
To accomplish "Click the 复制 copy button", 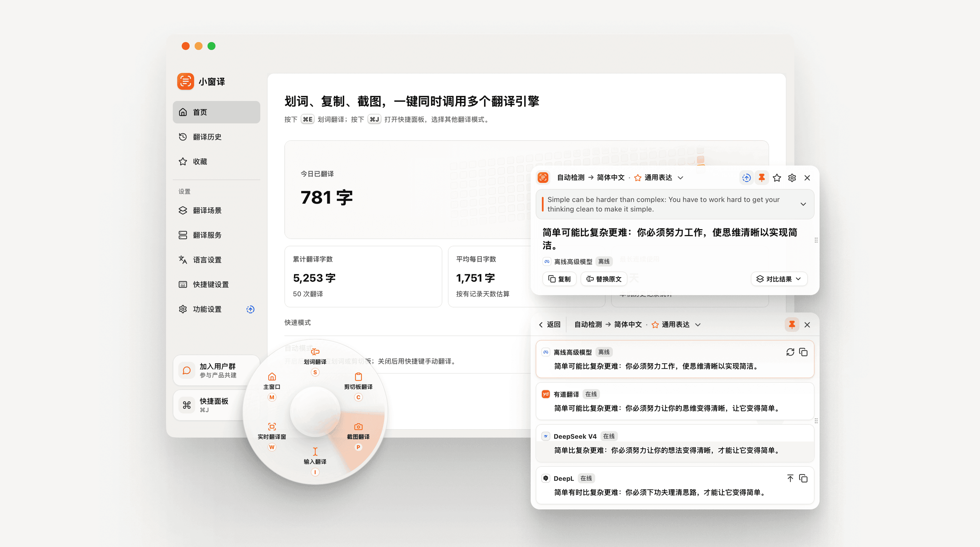I will coord(559,279).
